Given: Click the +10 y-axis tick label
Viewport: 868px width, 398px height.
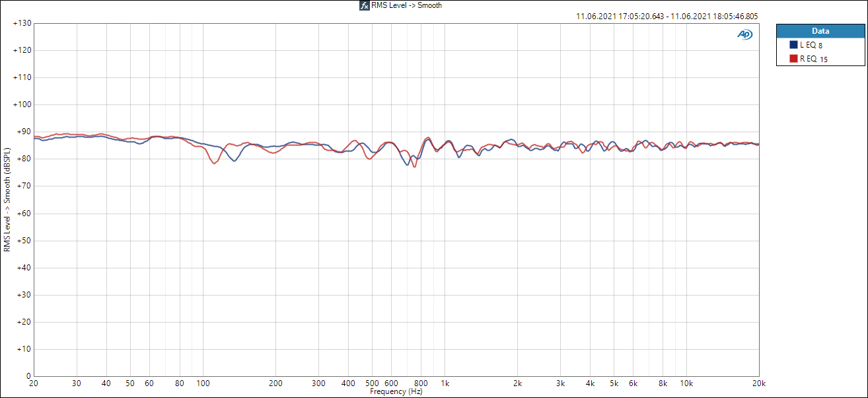Looking at the screenshot, I should point(24,349).
